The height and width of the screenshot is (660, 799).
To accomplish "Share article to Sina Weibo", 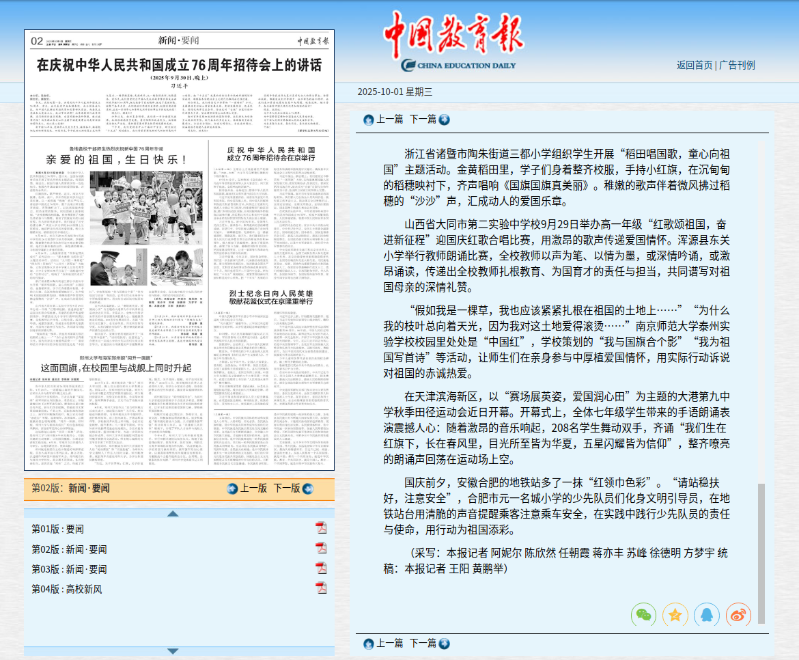I will [x=738, y=614].
